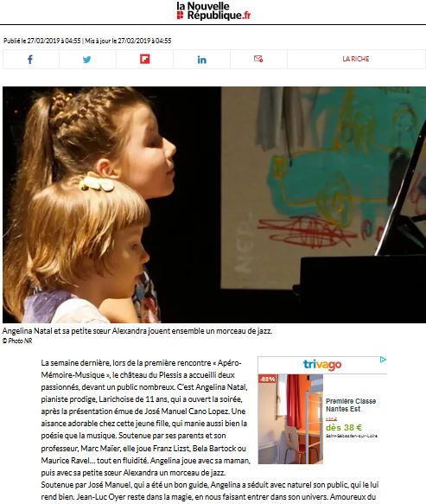The width and height of the screenshot is (426, 504).
Task: Click Première Classe Nantes Est offer
Action: 351,405
